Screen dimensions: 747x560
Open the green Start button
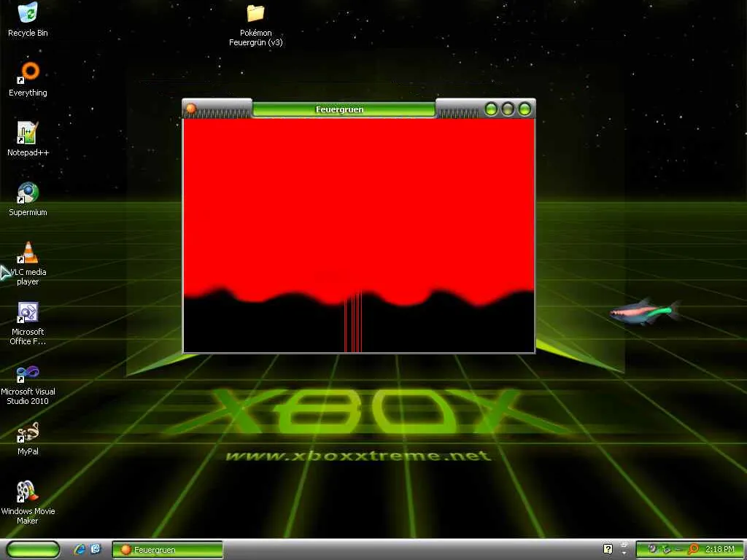(x=33, y=550)
